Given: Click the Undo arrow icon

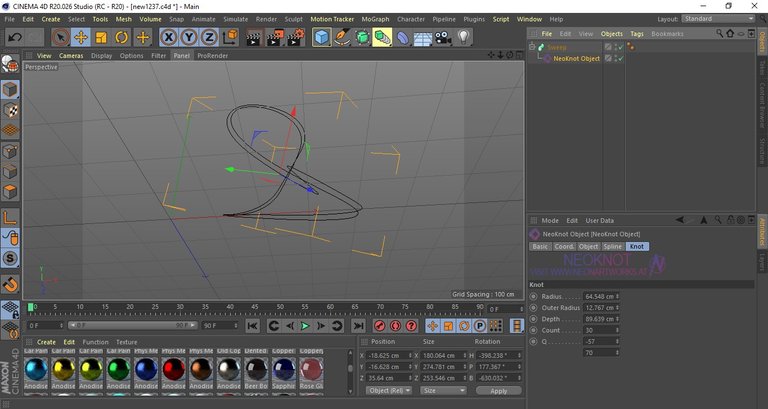Looking at the screenshot, I should point(15,37).
